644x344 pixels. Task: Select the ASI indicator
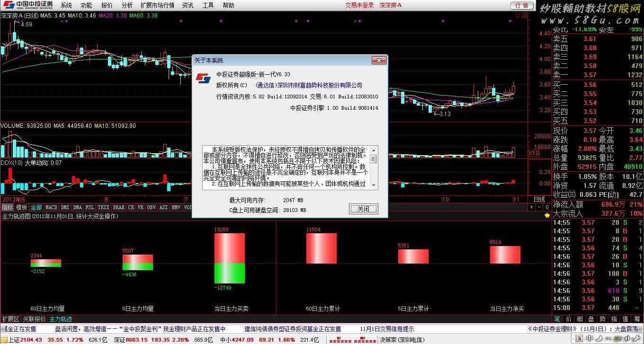[164, 207]
